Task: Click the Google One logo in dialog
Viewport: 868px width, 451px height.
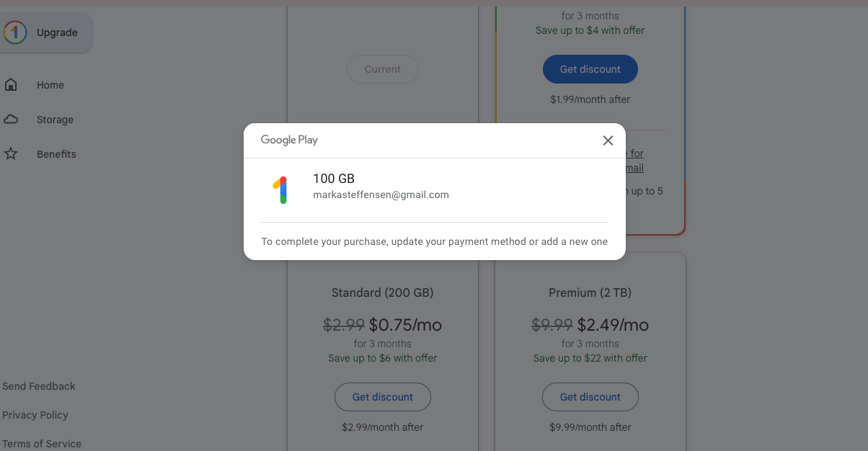Action: (x=281, y=189)
